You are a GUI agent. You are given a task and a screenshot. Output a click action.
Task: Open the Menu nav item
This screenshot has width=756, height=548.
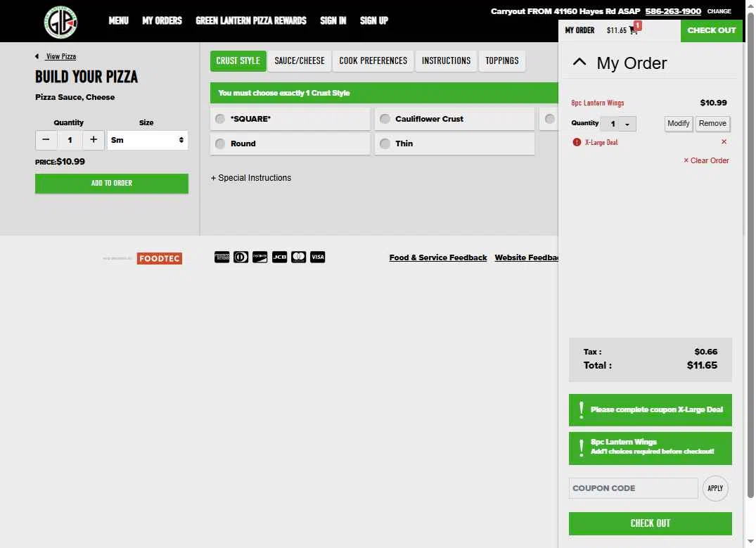pos(119,20)
